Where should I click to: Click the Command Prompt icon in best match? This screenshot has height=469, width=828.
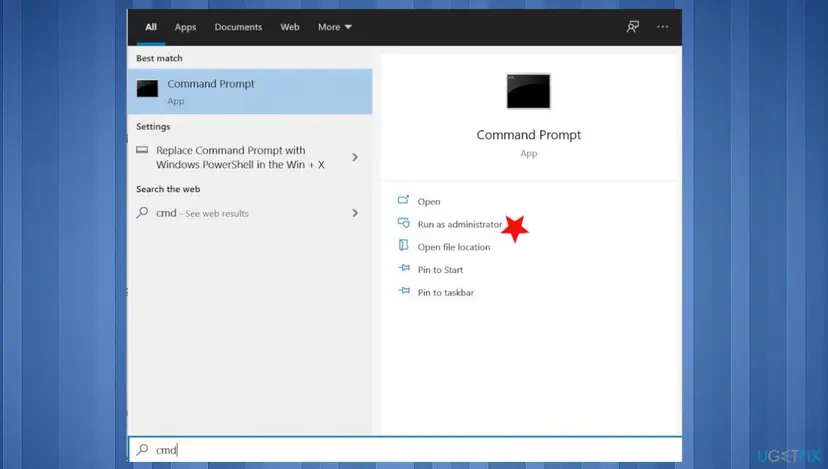point(147,88)
